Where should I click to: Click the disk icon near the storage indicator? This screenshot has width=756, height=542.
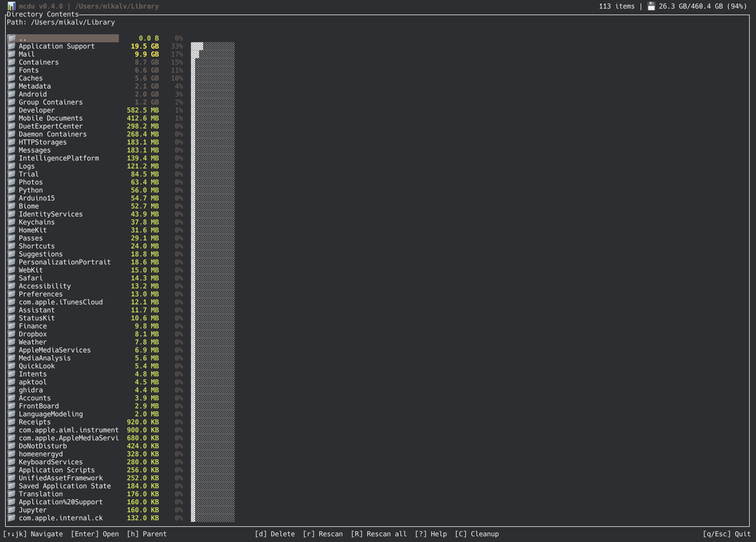click(x=651, y=6)
